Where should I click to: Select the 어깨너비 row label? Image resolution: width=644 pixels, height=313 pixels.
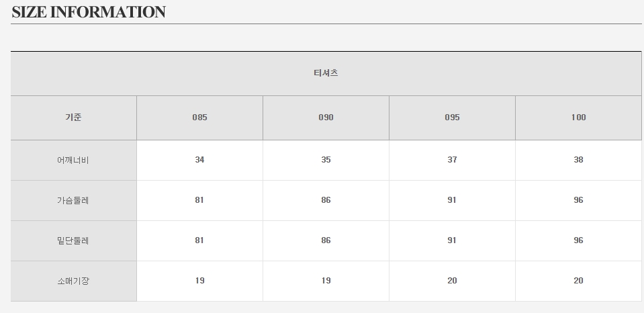click(x=73, y=161)
